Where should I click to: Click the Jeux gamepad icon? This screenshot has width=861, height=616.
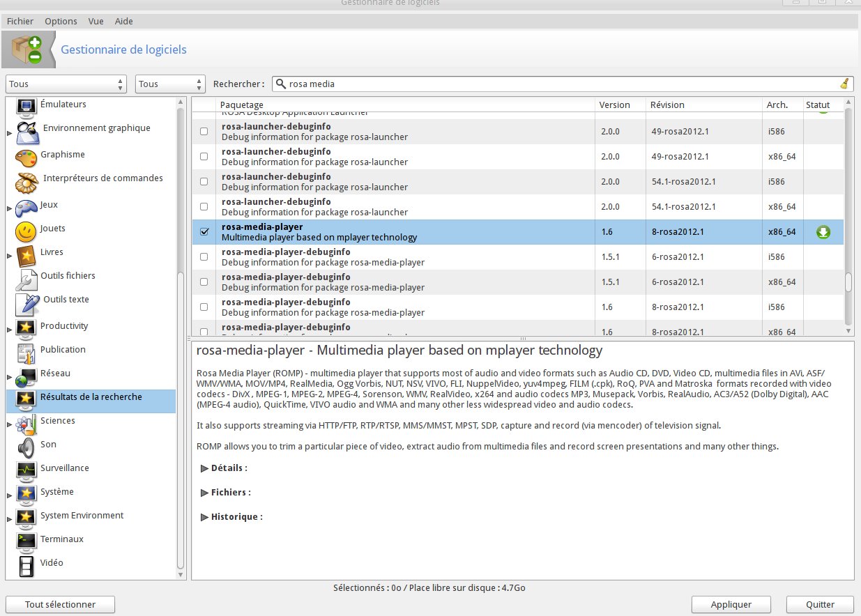[x=26, y=207]
